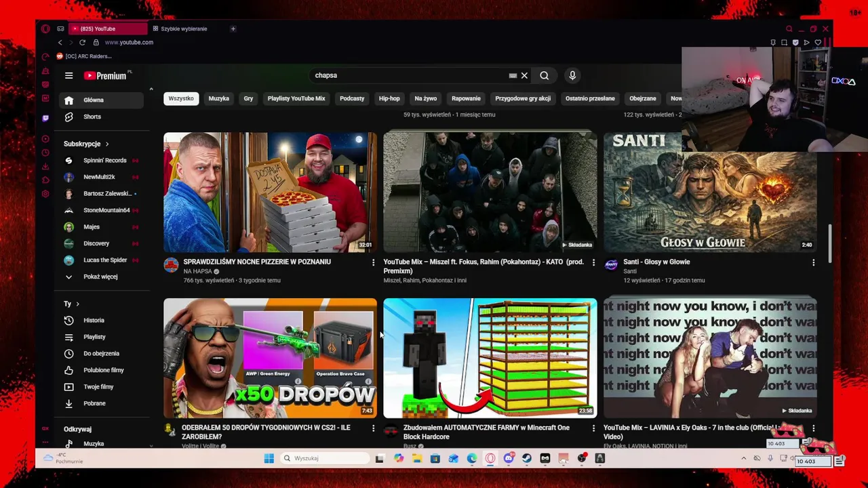The image size is (868, 488).
Task: Show hidden Windows tray icons chevron
Action: 743,459
